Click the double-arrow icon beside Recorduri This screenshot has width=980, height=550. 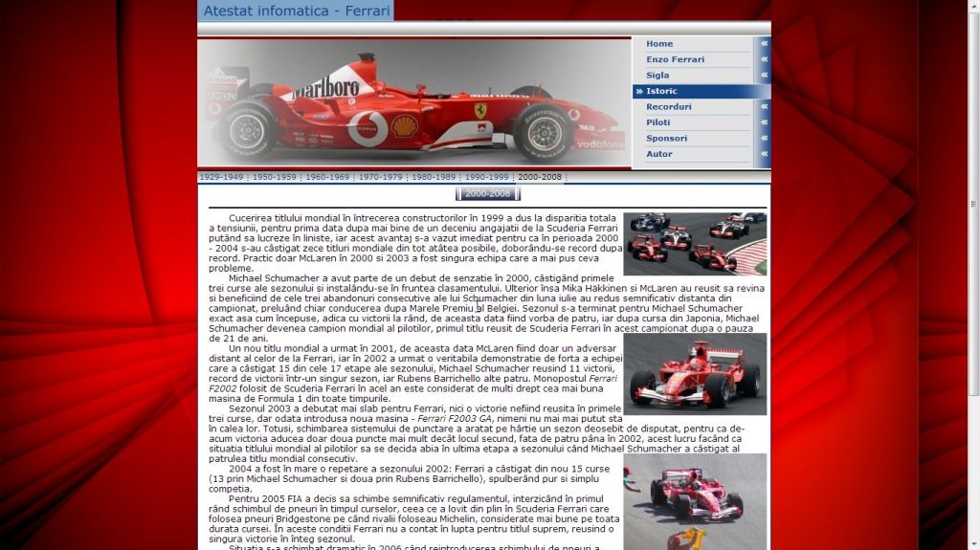click(764, 107)
